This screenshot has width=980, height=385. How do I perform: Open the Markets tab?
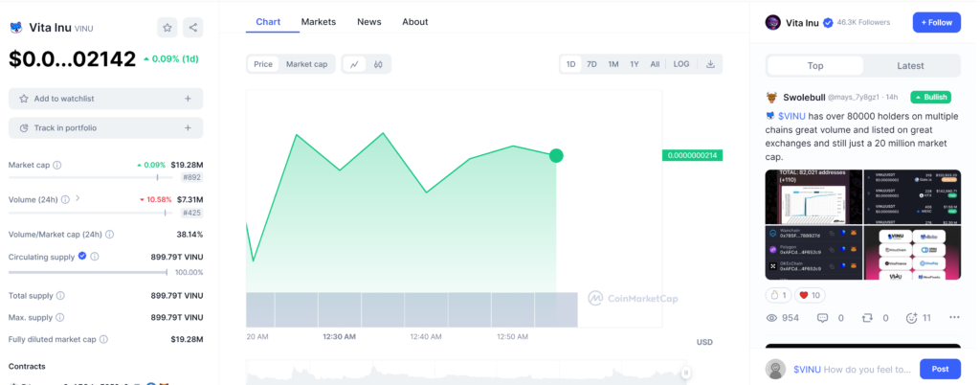[x=318, y=21]
